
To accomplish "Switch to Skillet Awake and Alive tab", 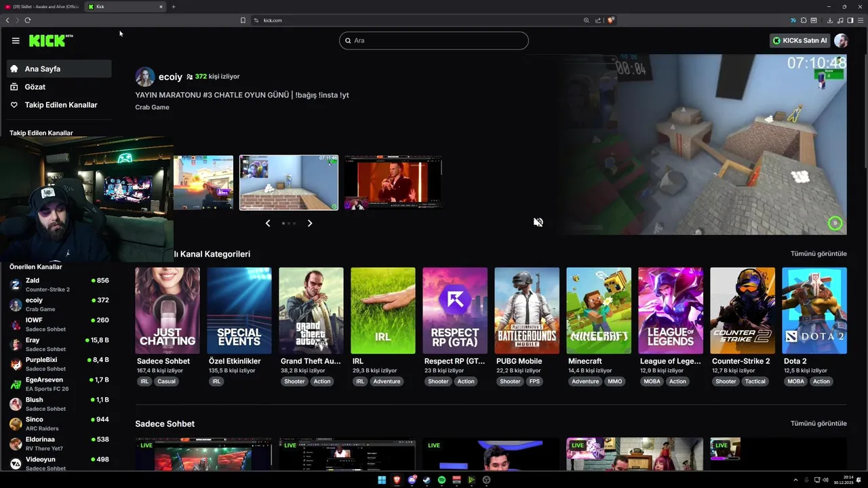I will point(42,7).
